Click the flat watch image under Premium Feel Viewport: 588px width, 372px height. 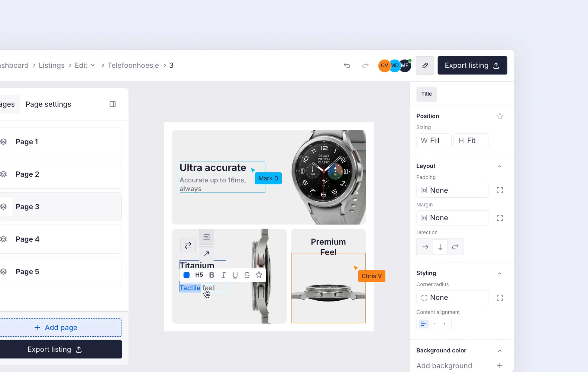328,293
